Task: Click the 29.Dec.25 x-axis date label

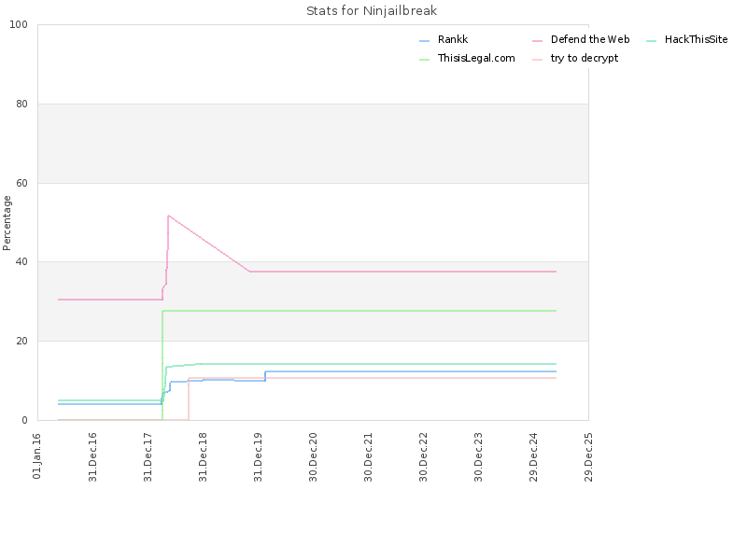Action: [589, 457]
